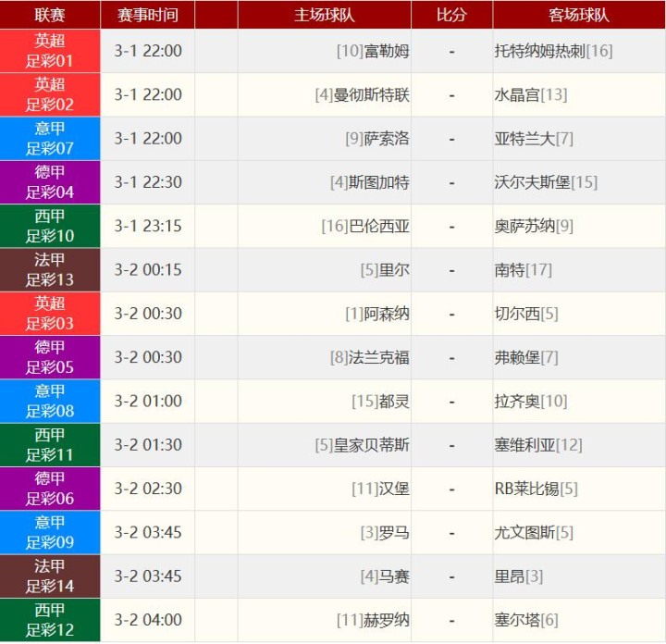The height and width of the screenshot is (644, 666).
Task: Click home team [4]马赛
Action: pos(385,576)
